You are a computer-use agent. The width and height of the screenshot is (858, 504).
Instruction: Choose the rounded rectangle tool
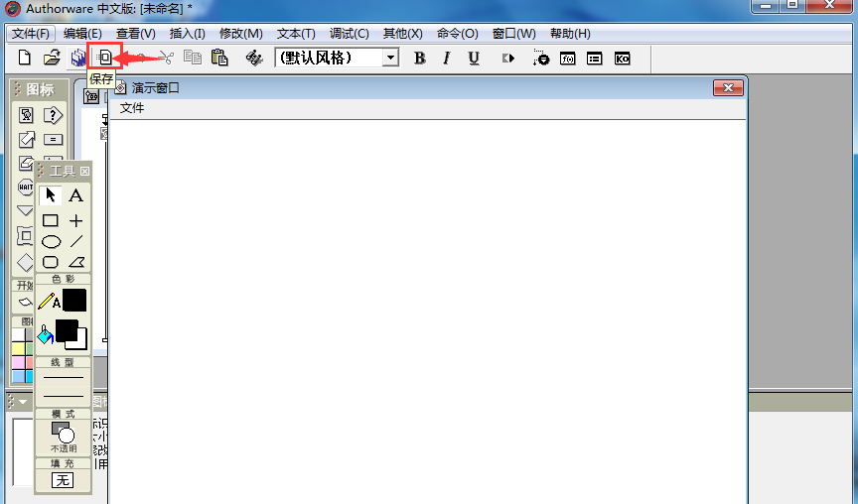[51, 262]
